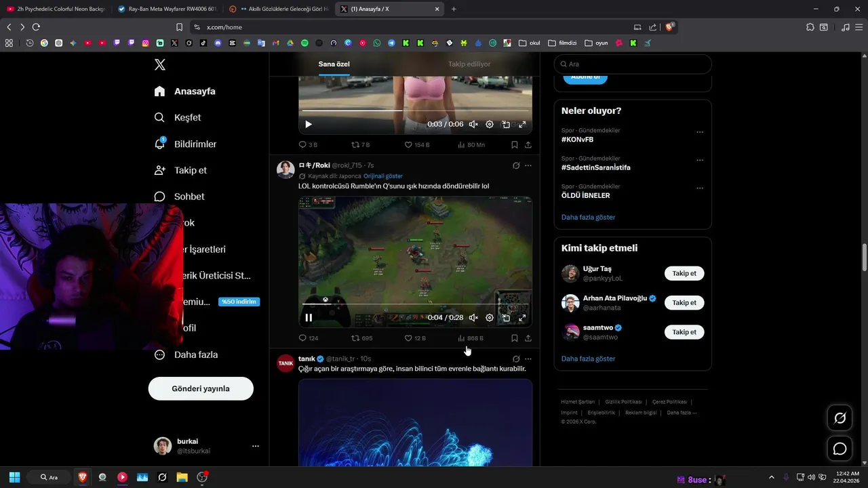The image size is (868, 488).
Task: Reply to the post with 3 B comments
Action: pyautogui.click(x=308, y=144)
